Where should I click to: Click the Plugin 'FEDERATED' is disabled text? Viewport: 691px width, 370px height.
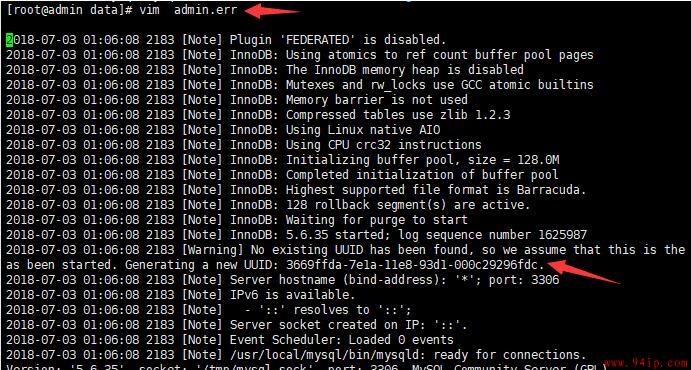[x=338, y=40]
